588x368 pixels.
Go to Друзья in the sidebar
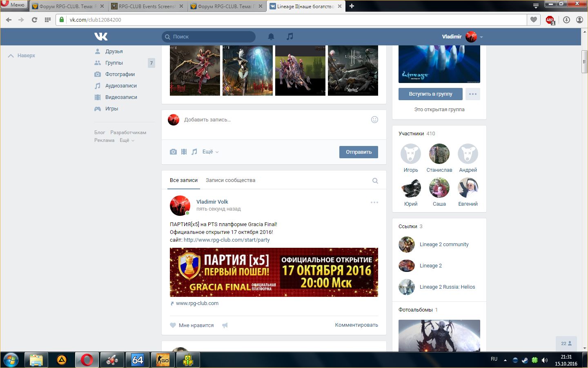click(x=114, y=52)
